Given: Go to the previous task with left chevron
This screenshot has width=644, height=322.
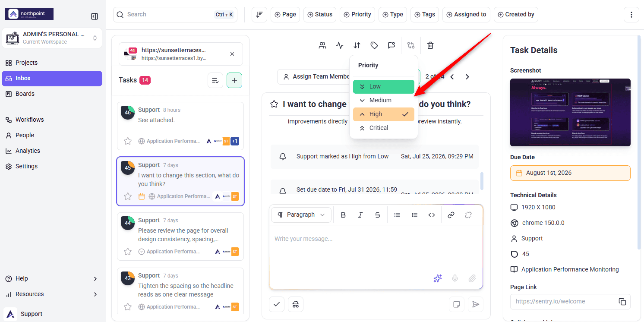Looking at the screenshot, I should (452, 77).
